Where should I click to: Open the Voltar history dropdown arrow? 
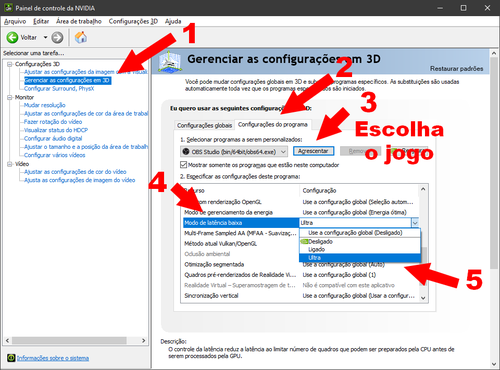tap(45, 37)
